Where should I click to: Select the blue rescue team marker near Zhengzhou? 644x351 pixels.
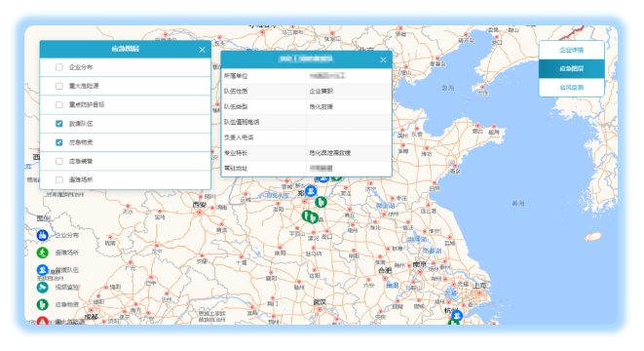(x=311, y=191)
